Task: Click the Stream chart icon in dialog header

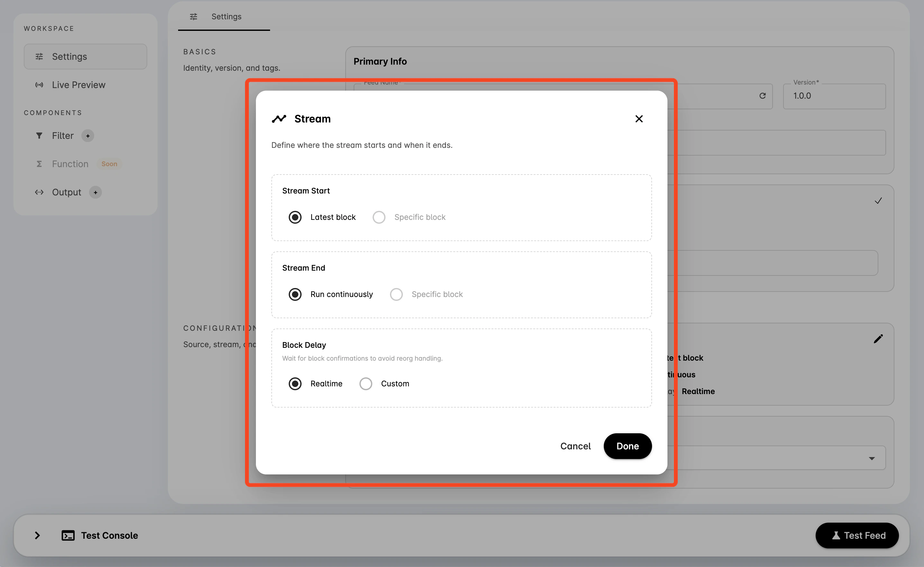Action: pyautogui.click(x=279, y=119)
